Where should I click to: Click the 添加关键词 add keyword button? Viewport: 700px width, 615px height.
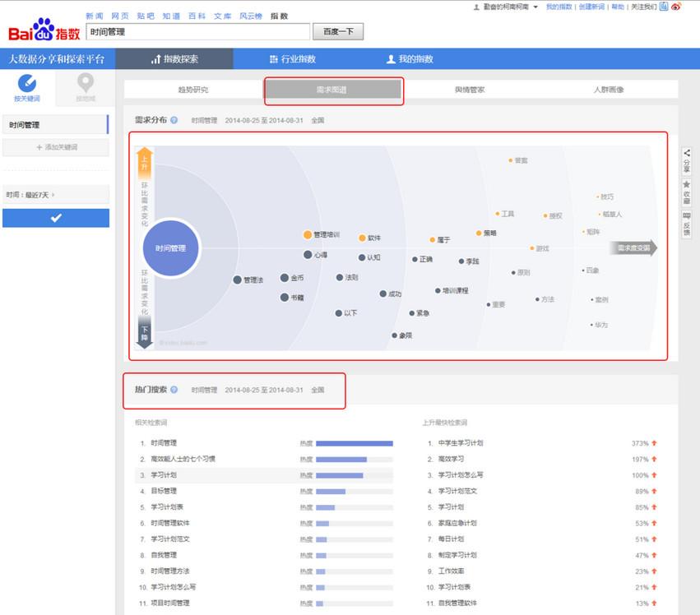pyautogui.click(x=56, y=147)
